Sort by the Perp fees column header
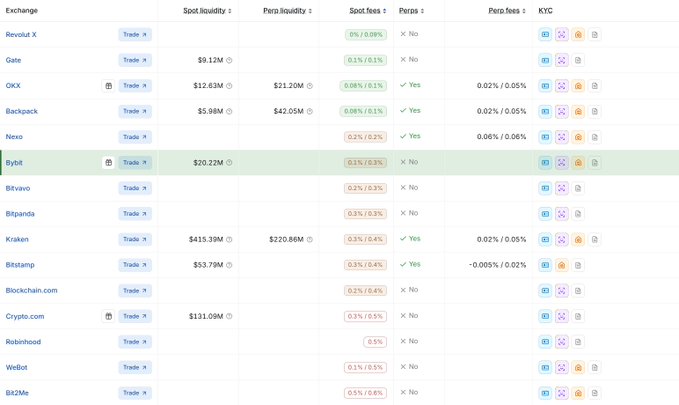 507,10
